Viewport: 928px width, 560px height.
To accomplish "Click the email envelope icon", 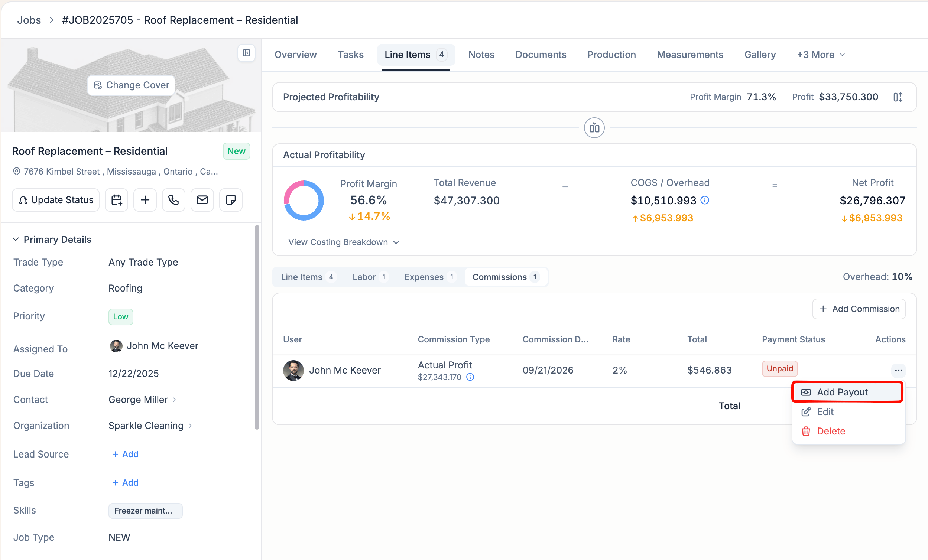I will point(202,200).
